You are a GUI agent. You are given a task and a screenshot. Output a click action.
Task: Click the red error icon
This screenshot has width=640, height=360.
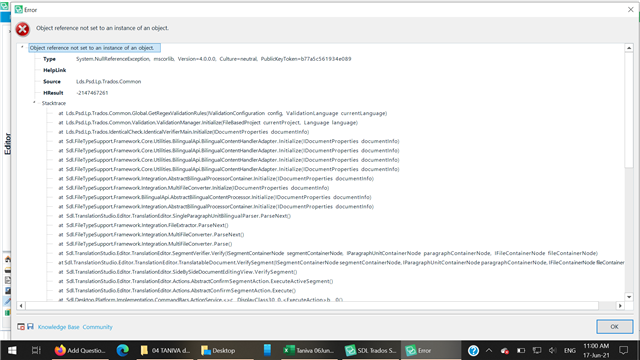(x=22, y=29)
